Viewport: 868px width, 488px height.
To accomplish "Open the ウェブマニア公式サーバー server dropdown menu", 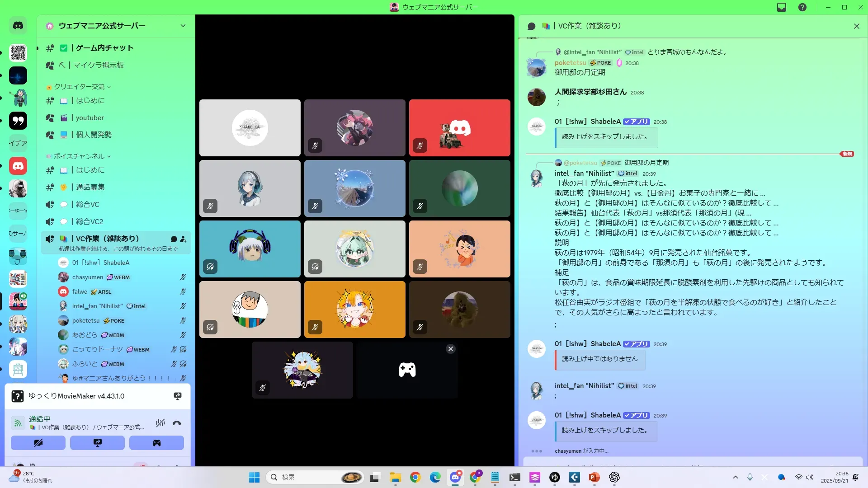I will [183, 26].
